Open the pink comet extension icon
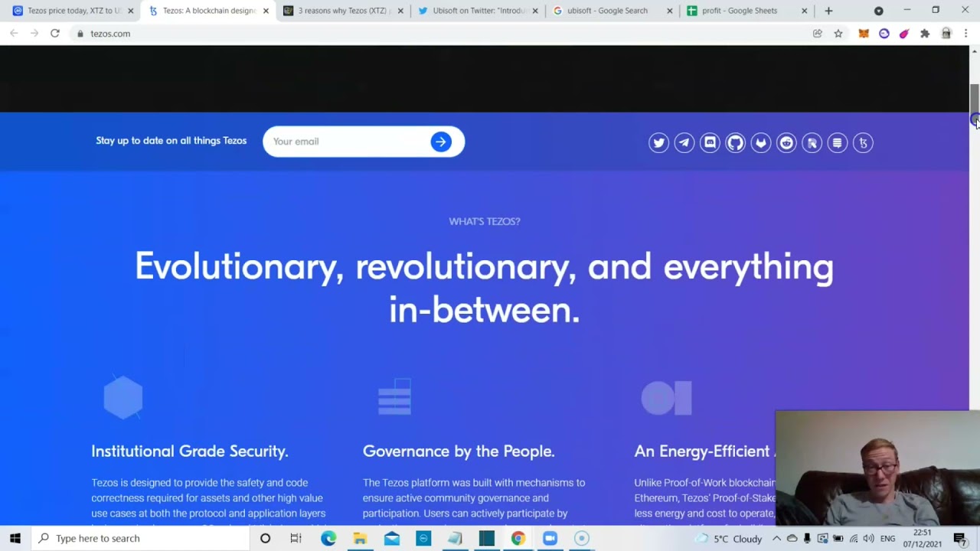Image resolution: width=980 pixels, height=551 pixels. 904,34
